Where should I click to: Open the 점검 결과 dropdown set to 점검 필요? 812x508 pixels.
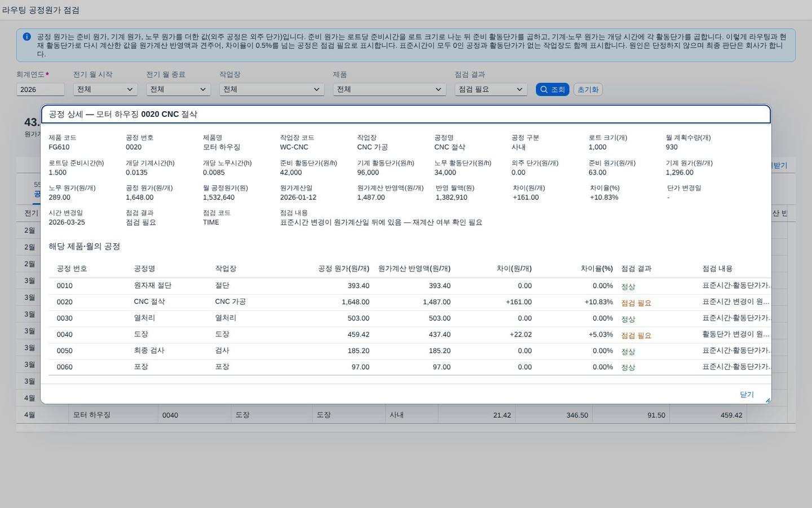coord(491,89)
